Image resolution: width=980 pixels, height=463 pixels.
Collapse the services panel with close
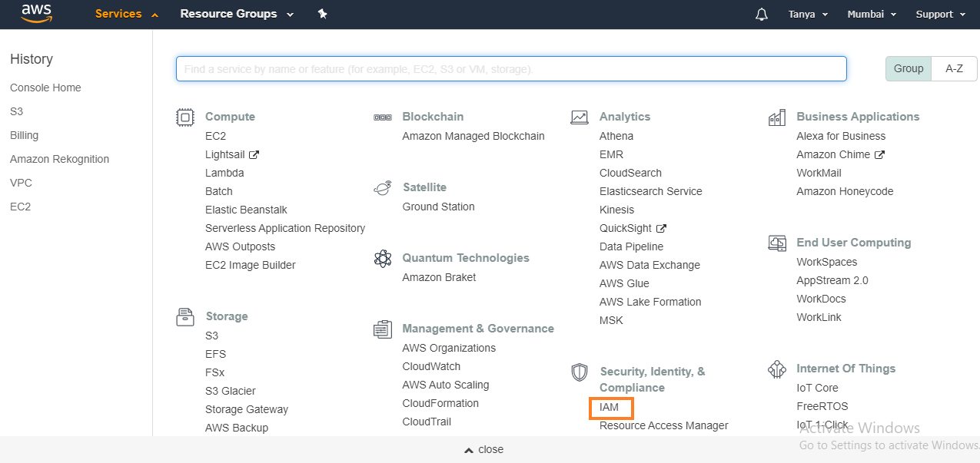pos(484,449)
